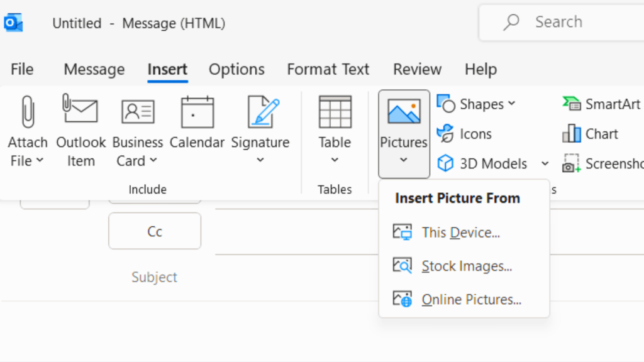The image size is (644, 362).
Task: Choose This Device to insert a picture
Action: click(x=460, y=232)
